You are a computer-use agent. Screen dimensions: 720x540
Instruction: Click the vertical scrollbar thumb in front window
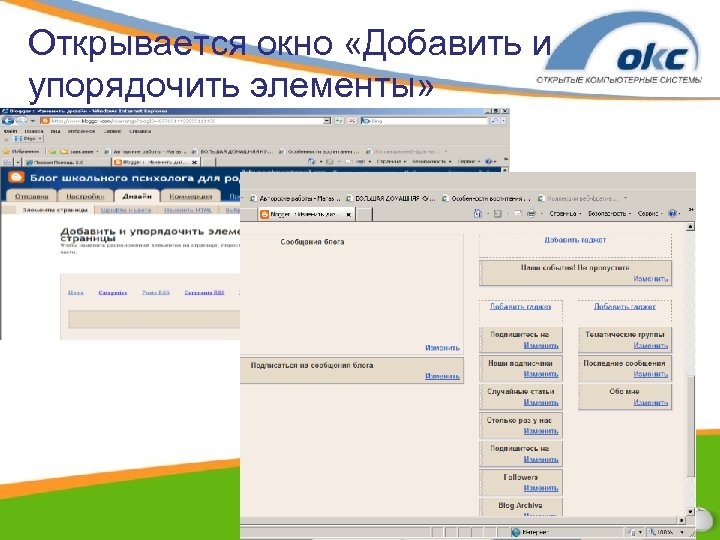point(690,426)
